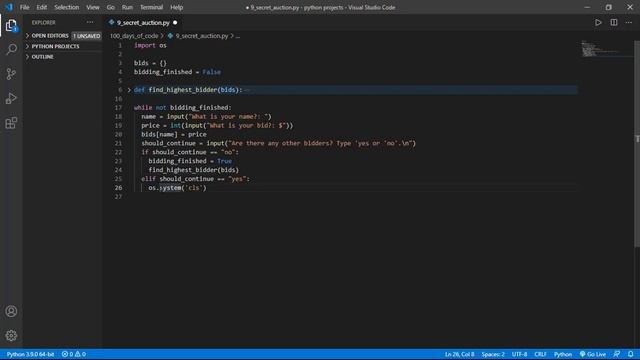Open the Accounts menu
This screenshot has width=640, height=360.
[x=11, y=311]
